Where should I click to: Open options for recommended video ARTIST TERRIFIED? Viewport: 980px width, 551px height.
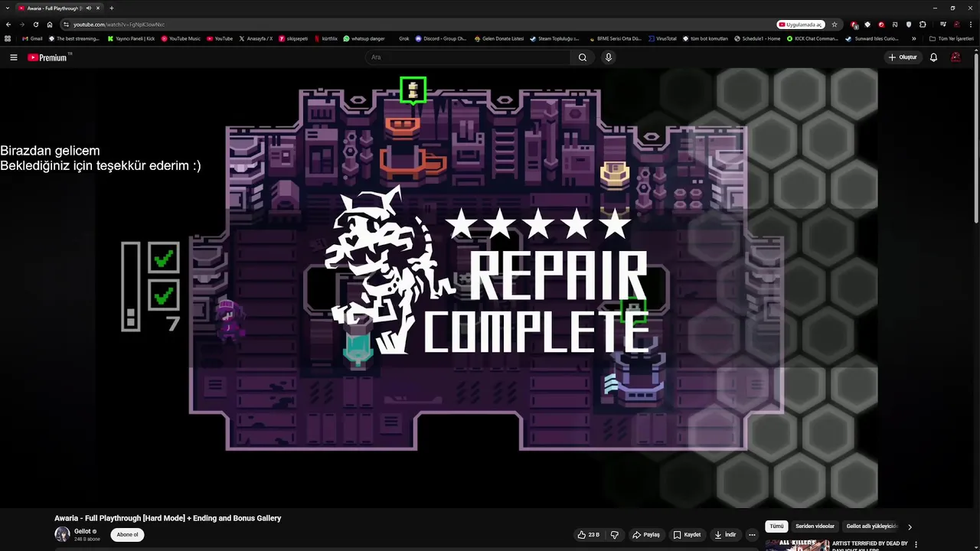(x=916, y=545)
